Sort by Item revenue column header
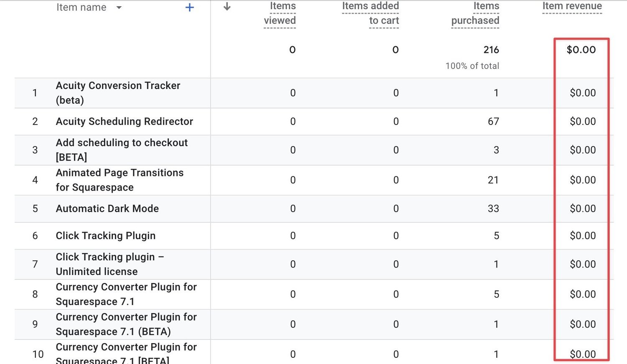 (572, 6)
